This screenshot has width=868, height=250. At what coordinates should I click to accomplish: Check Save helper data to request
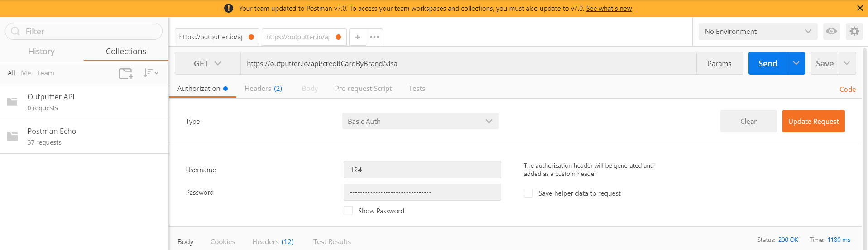[528, 193]
